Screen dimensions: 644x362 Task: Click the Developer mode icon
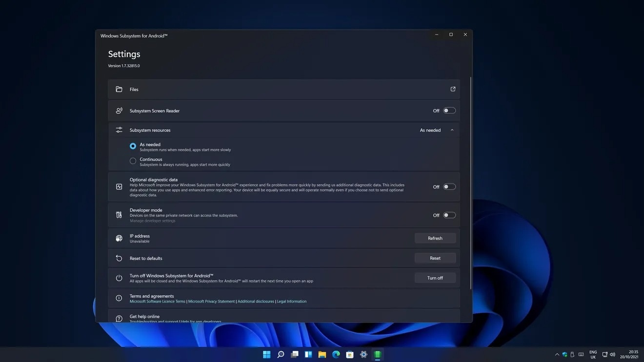pos(119,214)
